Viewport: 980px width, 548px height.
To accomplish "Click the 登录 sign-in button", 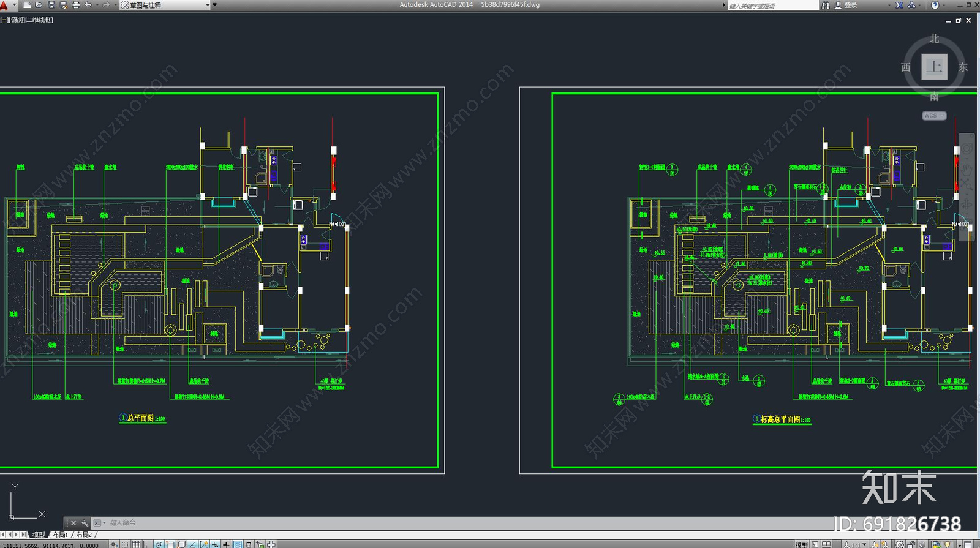I will pos(846,5).
